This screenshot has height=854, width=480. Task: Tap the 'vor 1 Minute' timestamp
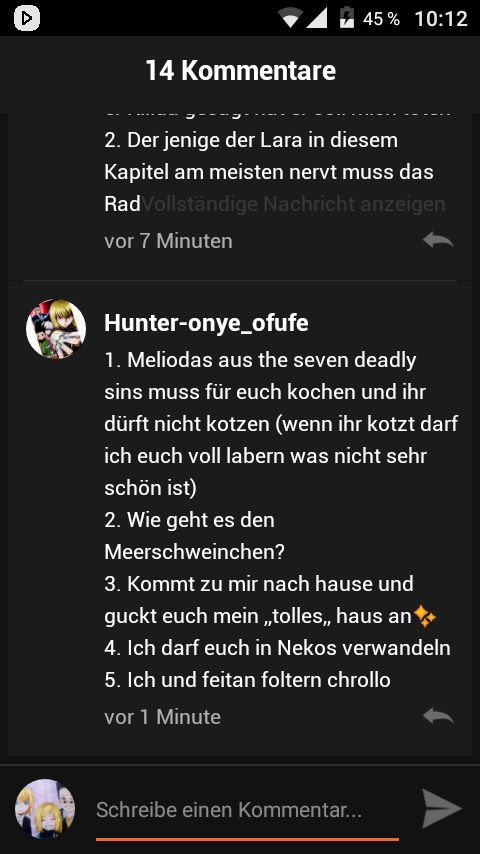coord(162,717)
